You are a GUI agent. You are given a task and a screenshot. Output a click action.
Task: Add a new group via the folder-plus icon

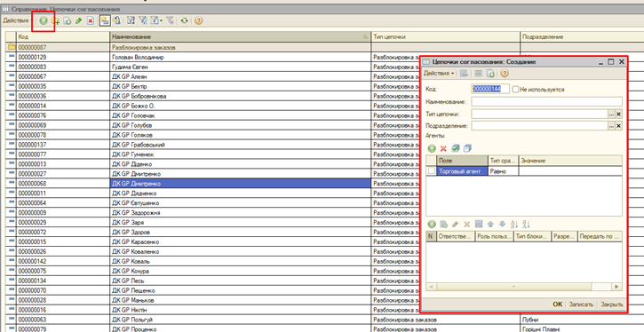56,20
